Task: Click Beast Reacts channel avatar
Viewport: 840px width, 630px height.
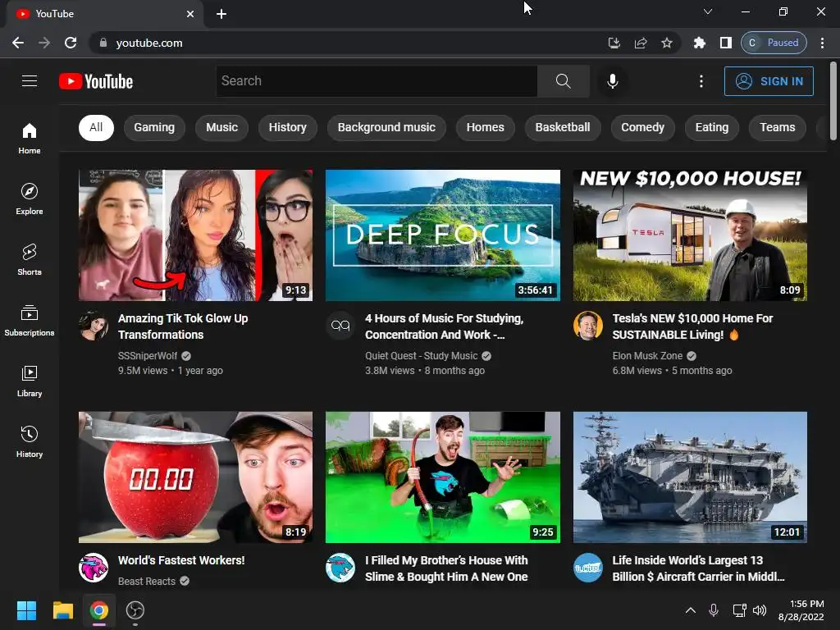Action: point(94,568)
